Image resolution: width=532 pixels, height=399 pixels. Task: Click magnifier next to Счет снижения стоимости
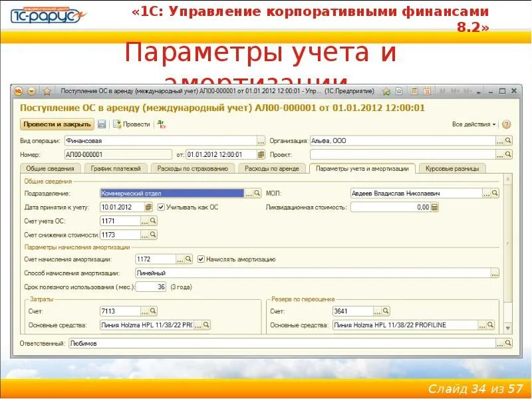pyautogui.click(x=153, y=235)
